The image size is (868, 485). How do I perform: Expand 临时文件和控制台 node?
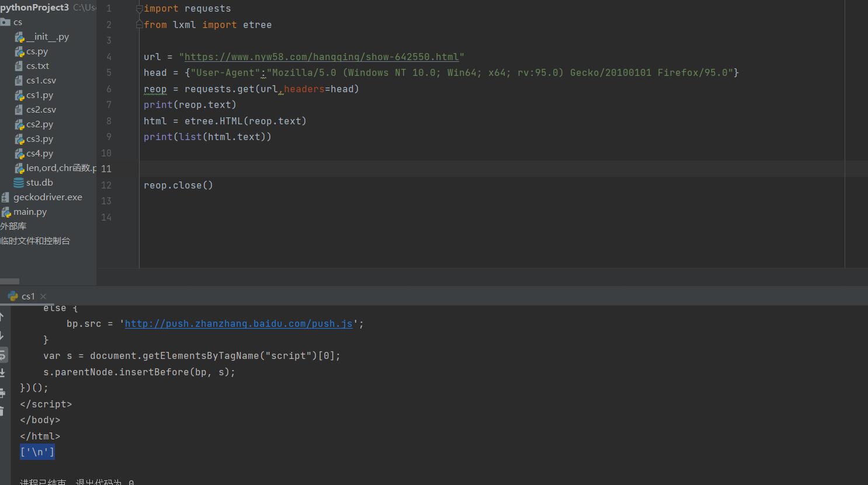tap(35, 241)
